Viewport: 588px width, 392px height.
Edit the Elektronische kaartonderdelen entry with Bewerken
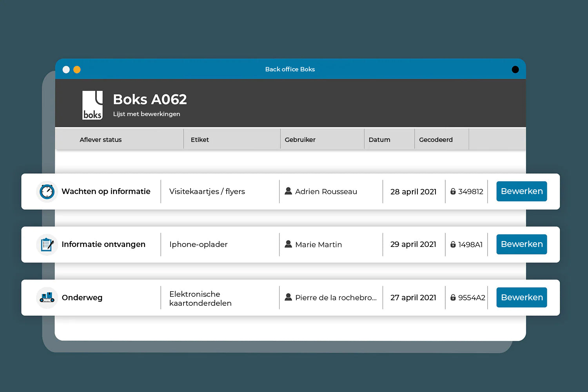pyautogui.click(x=521, y=298)
